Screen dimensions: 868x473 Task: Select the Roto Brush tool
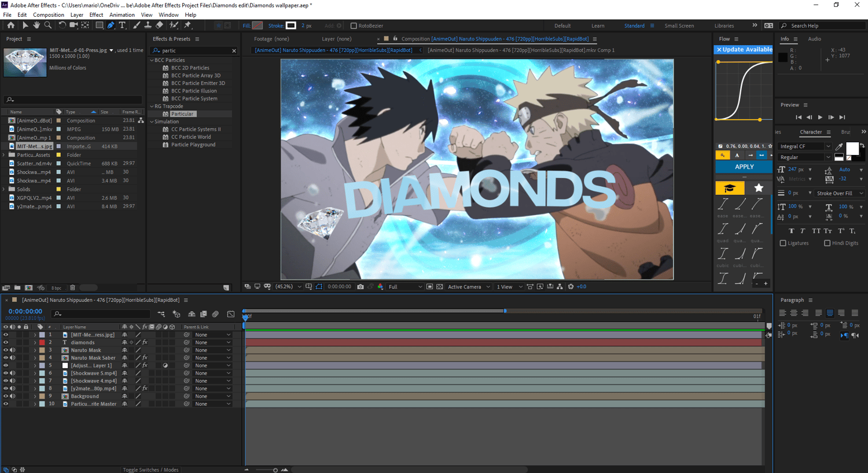click(x=174, y=25)
